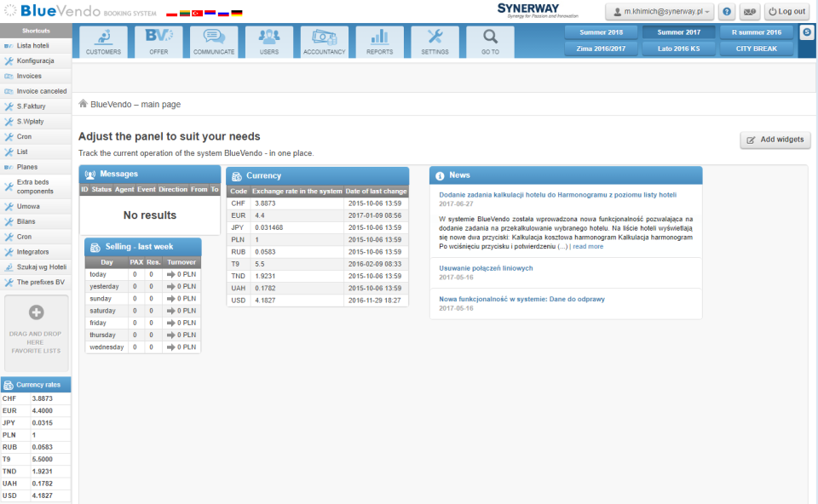Switch to R summer 2016 season
This screenshot has height=504, width=818.
(757, 32)
